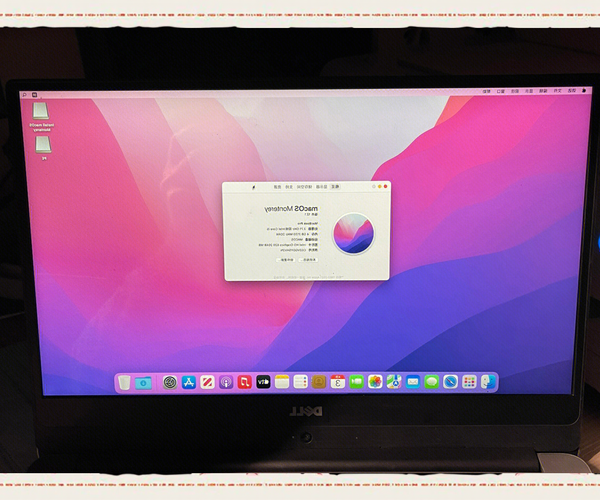Launch Photos from the Dock

[x=375, y=382]
